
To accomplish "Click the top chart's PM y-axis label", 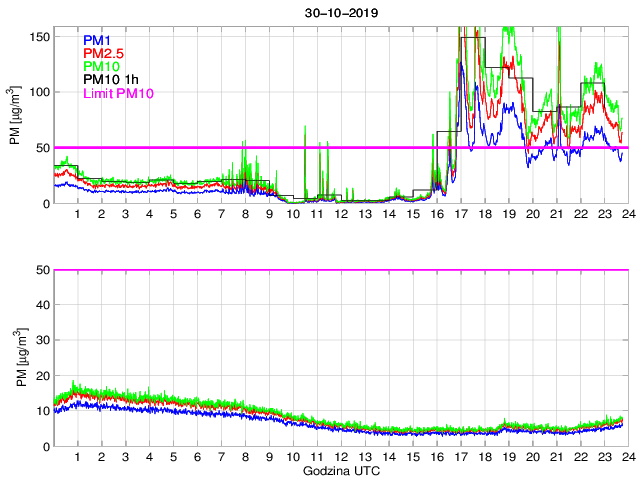I will tap(17, 115).
